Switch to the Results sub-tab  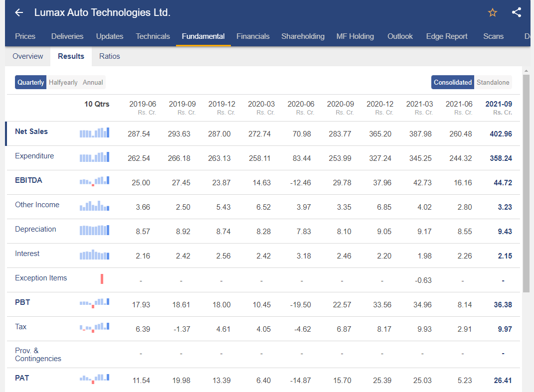tap(71, 56)
